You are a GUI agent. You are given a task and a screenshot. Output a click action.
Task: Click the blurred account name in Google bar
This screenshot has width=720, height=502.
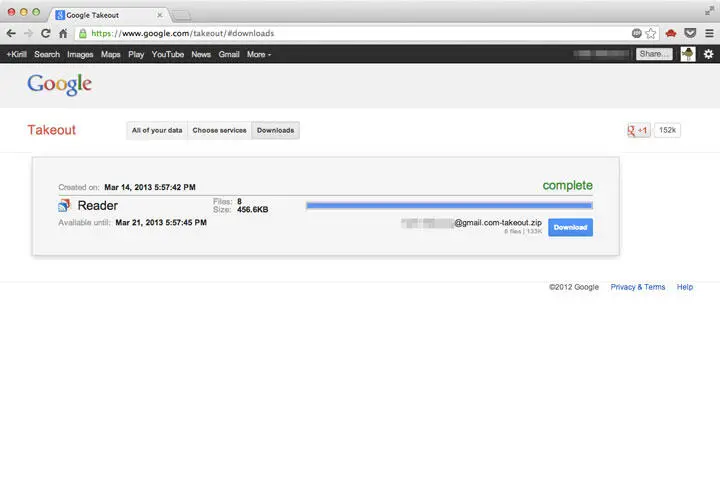coord(602,54)
